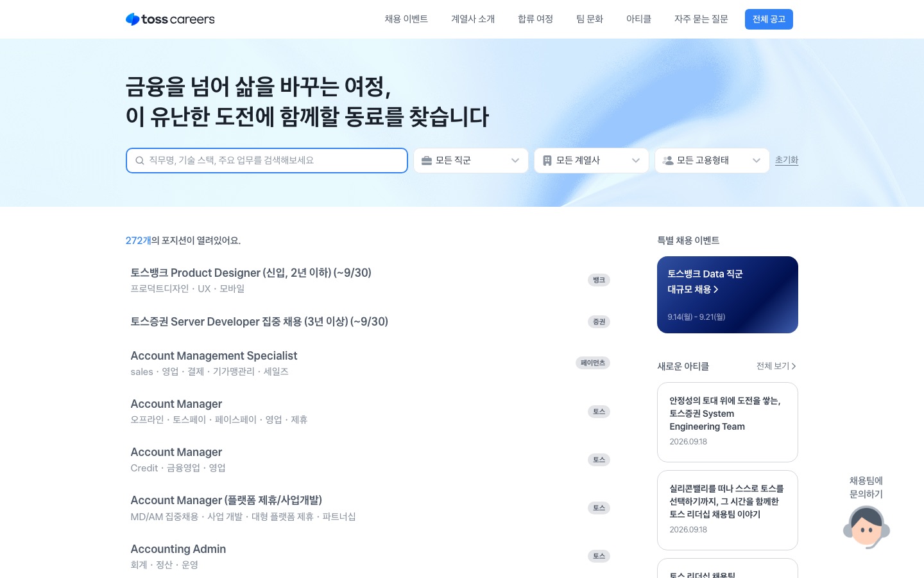Click the people icon in employment type filter
This screenshot has height=578, width=924.
point(668,161)
